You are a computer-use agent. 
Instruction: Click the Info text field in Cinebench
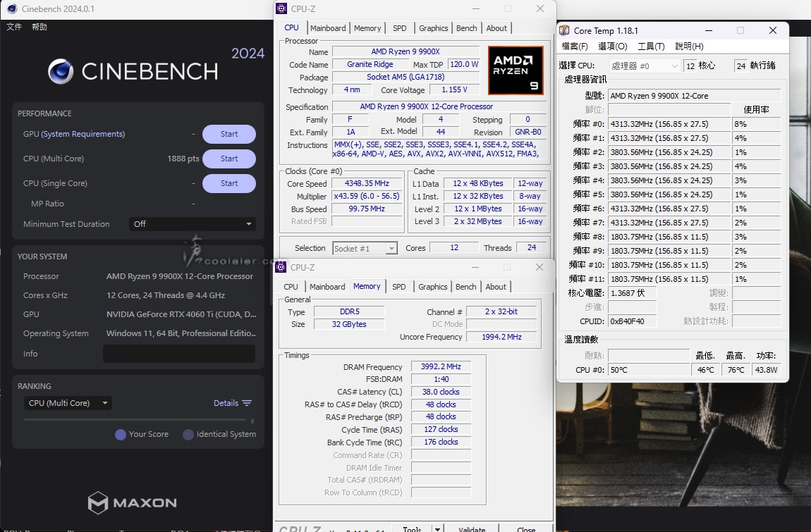[179, 354]
